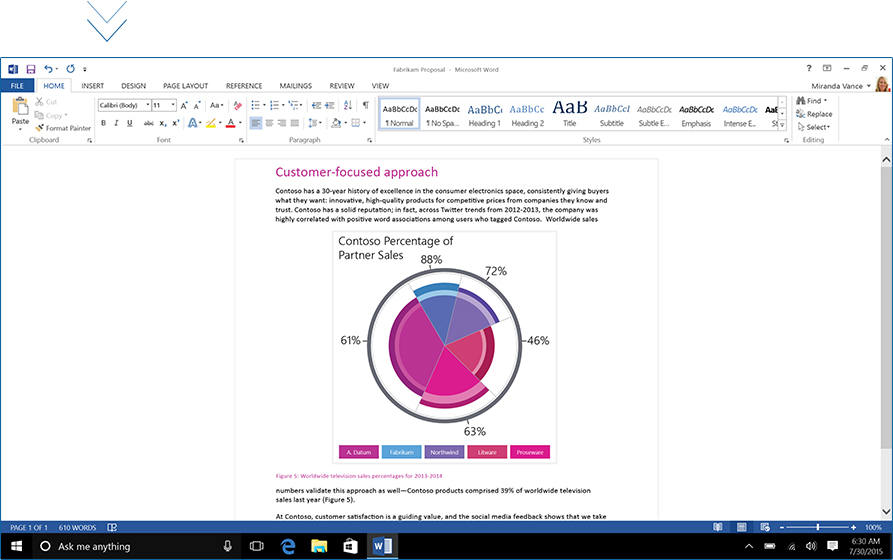Toggle Show/Hide paragraph marks
The width and height of the screenshot is (893, 560).
click(x=366, y=105)
